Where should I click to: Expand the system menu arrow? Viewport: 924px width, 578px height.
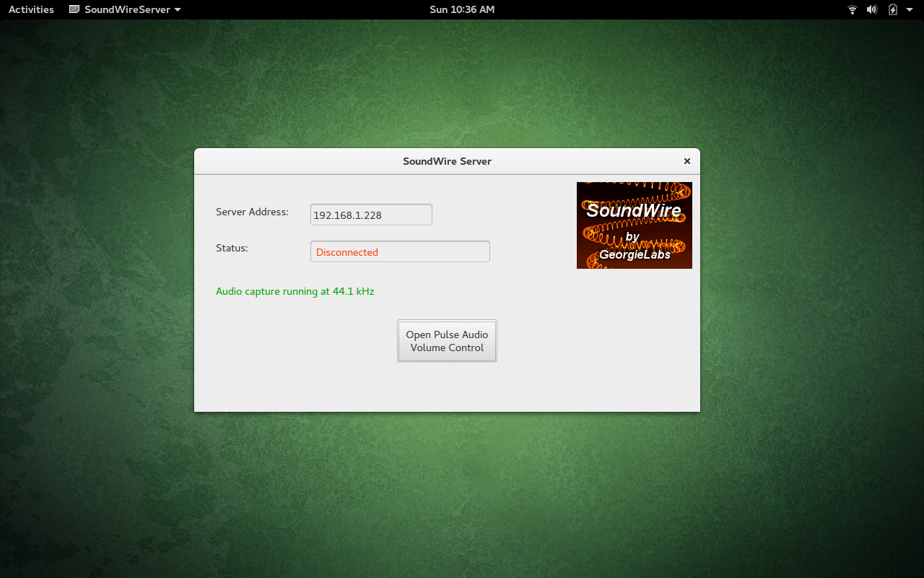point(910,9)
